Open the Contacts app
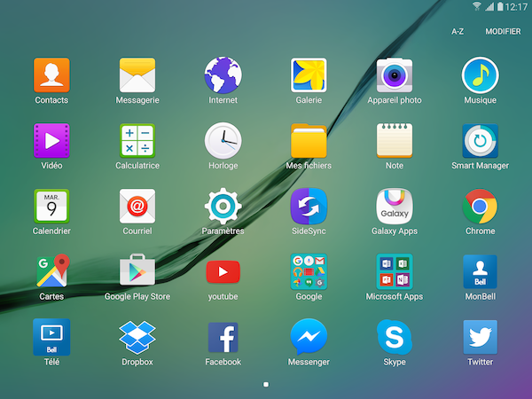Image resolution: width=532 pixels, height=399 pixels. pyautogui.click(x=51, y=75)
